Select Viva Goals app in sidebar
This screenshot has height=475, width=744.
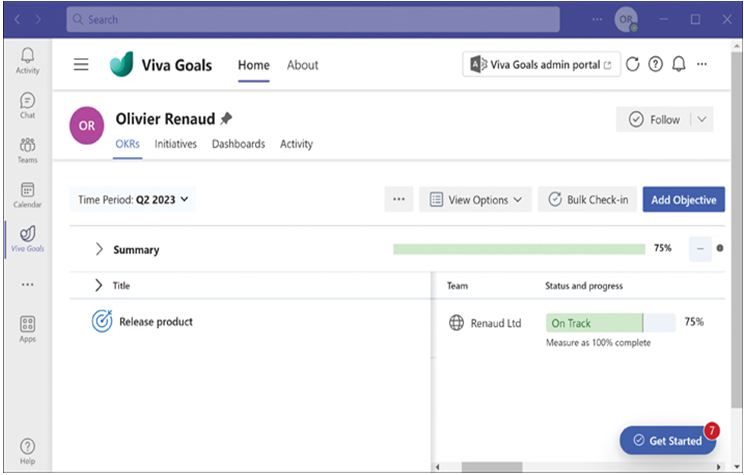[x=28, y=239]
